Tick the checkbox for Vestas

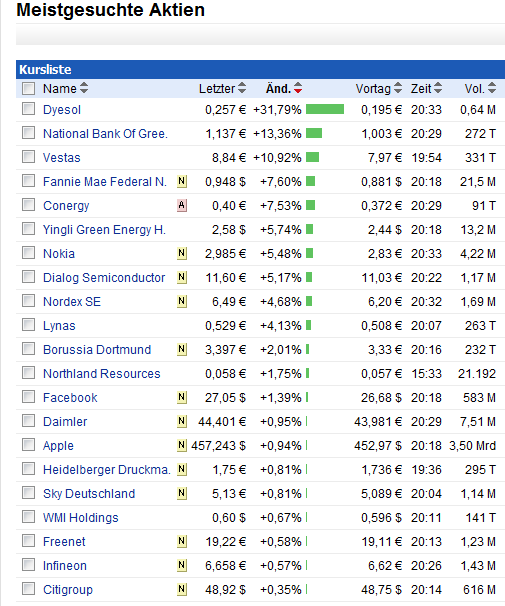point(29,157)
